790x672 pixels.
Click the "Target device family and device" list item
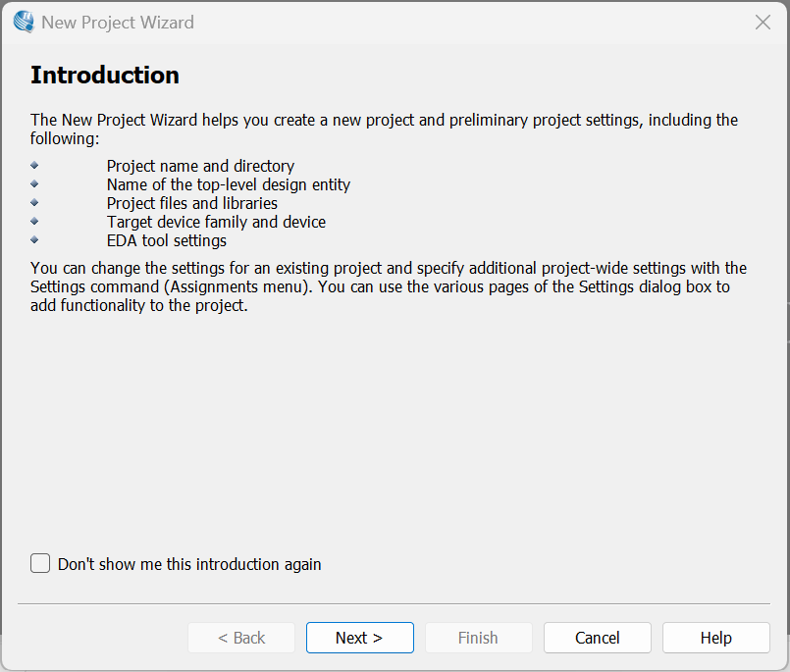coord(216,222)
